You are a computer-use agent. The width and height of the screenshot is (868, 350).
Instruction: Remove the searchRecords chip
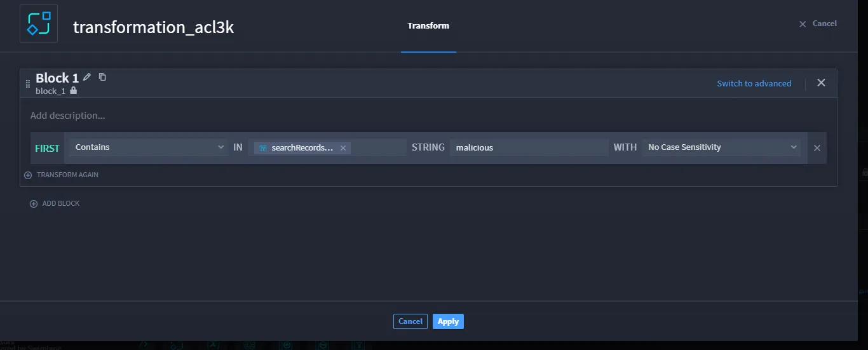point(343,148)
